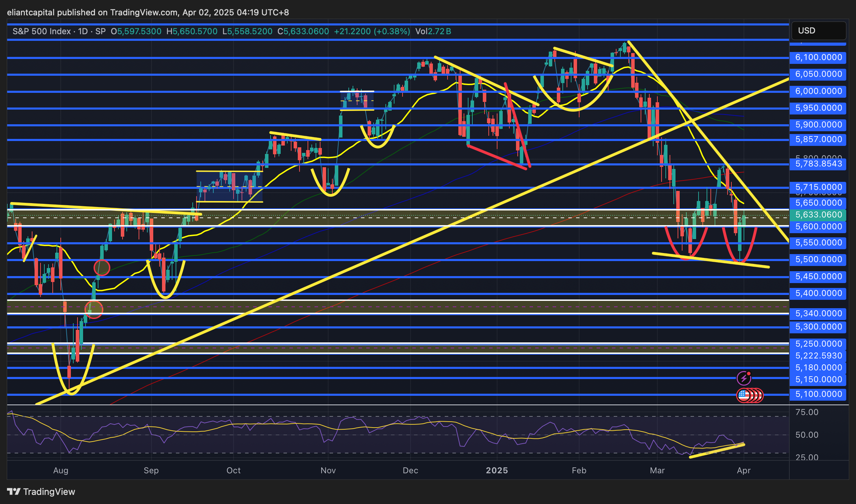Click the Vol 2.72 B volume value
Screen dimensions: 856x504
pos(433,31)
